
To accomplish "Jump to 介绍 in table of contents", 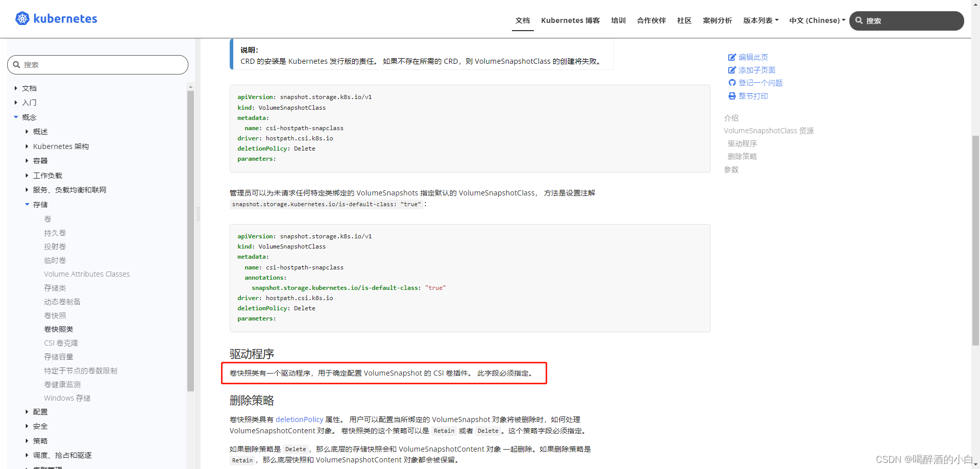I will tap(731, 118).
